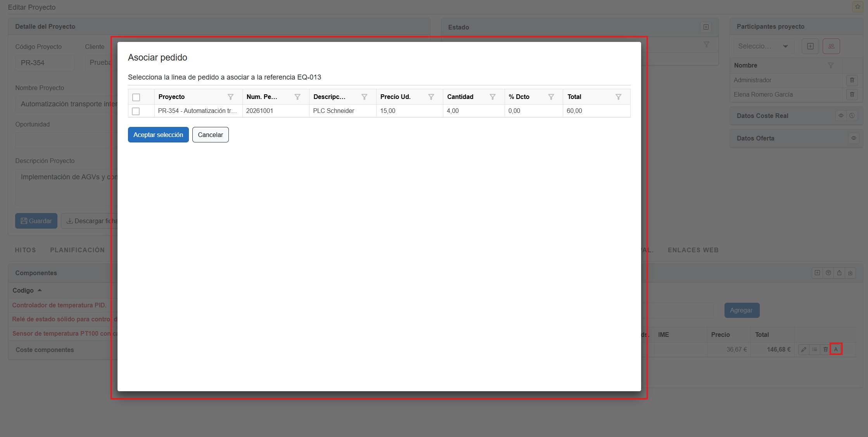Toggle the Datos Oferta eye icon

click(853, 138)
